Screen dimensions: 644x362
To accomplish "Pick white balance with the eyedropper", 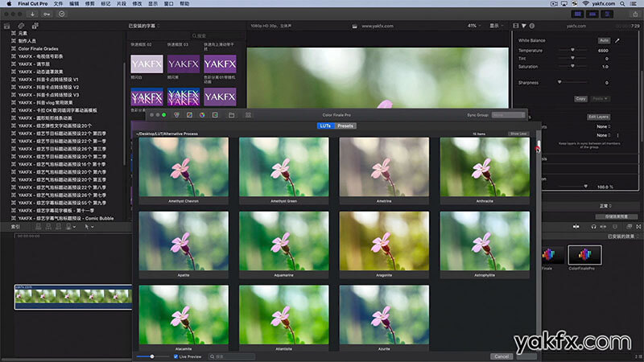I will [617, 41].
